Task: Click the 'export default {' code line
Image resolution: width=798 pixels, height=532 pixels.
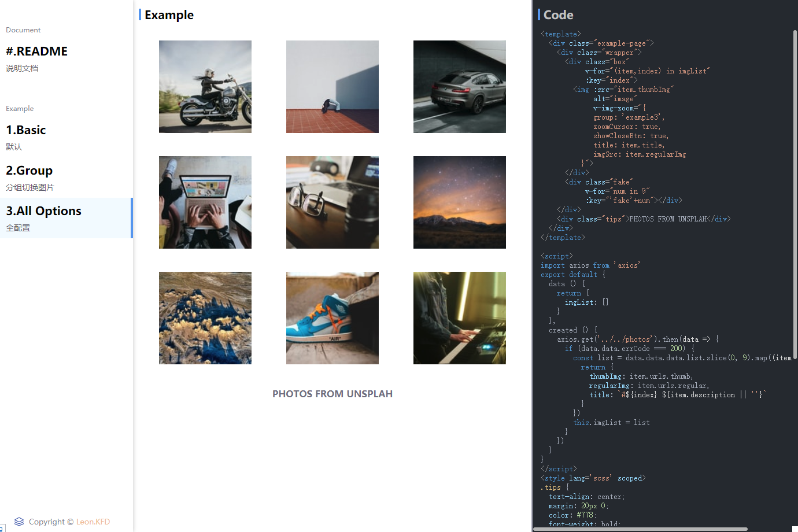Action: [573, 275]
